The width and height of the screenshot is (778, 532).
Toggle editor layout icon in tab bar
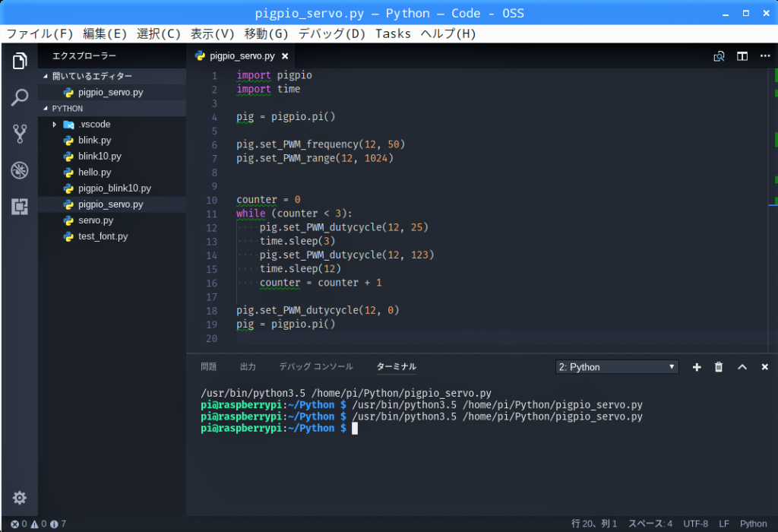(719, 56)
